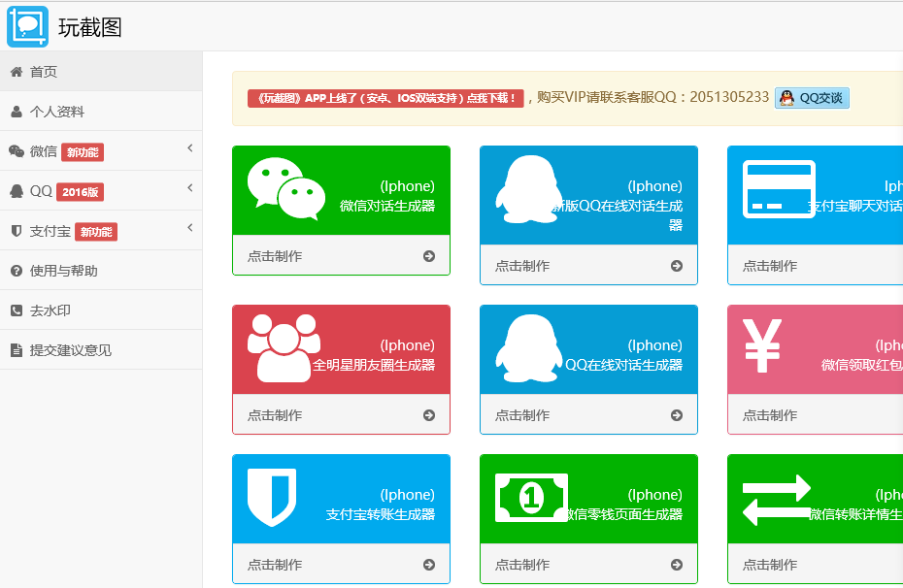903x588 pixels.
Task: Click the document icon beside 提交建议意见
Action: coord(17,350)
